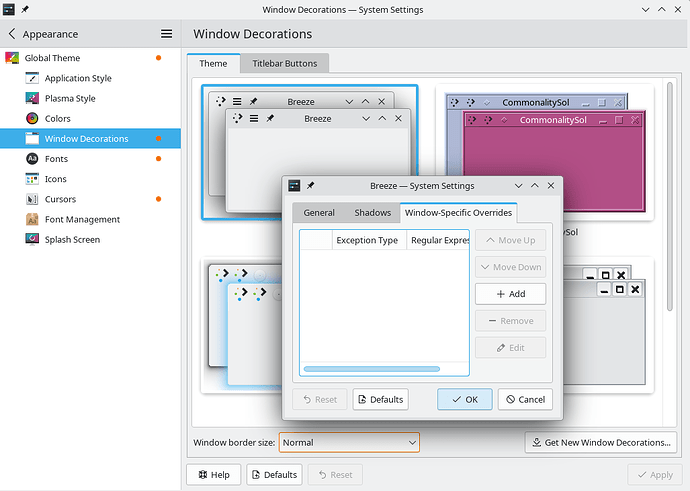
Task: Add a new window exception
Action: 510,294
